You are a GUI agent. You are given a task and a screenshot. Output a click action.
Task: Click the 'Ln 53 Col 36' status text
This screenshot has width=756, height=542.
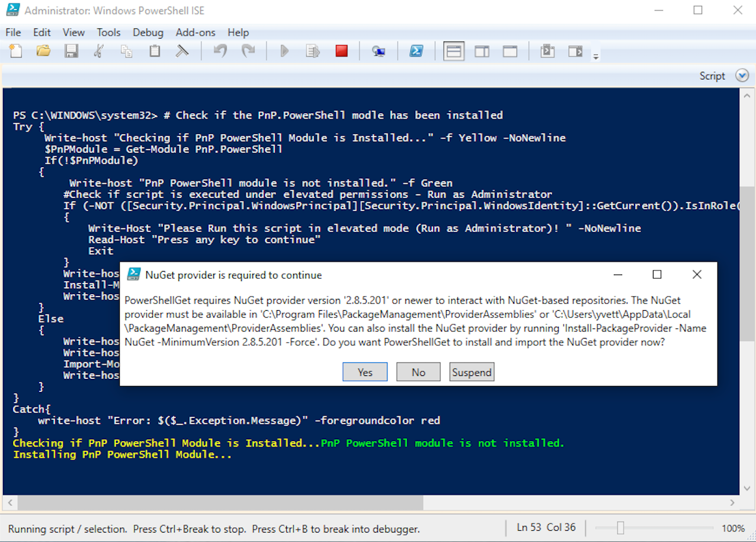546,528
